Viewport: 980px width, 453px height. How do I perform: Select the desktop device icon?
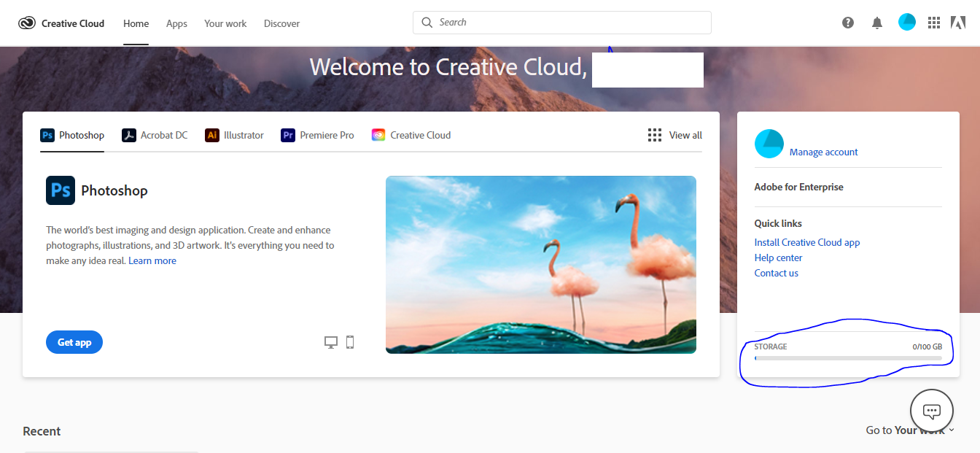(331, 342)
